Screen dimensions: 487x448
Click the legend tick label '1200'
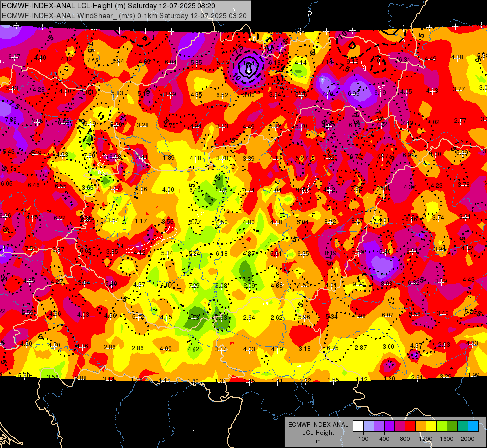pos(426,439)
